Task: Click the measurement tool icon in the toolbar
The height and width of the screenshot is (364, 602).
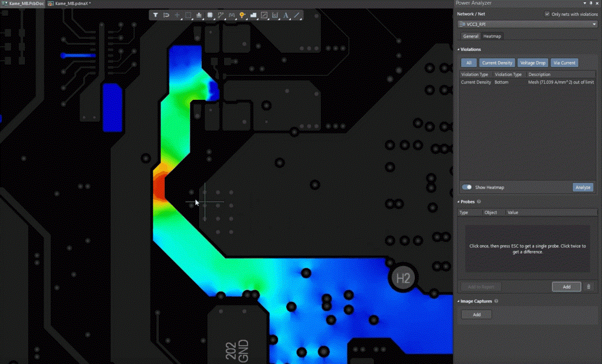Action: [220, 15]
